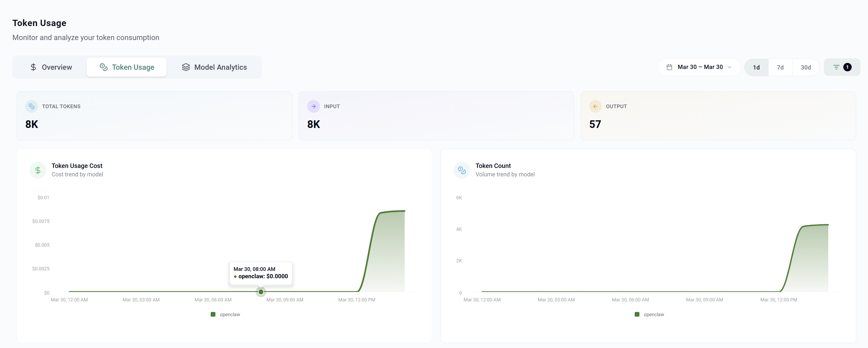
Task: Open the Overview tab
Action: click(51, 67)
